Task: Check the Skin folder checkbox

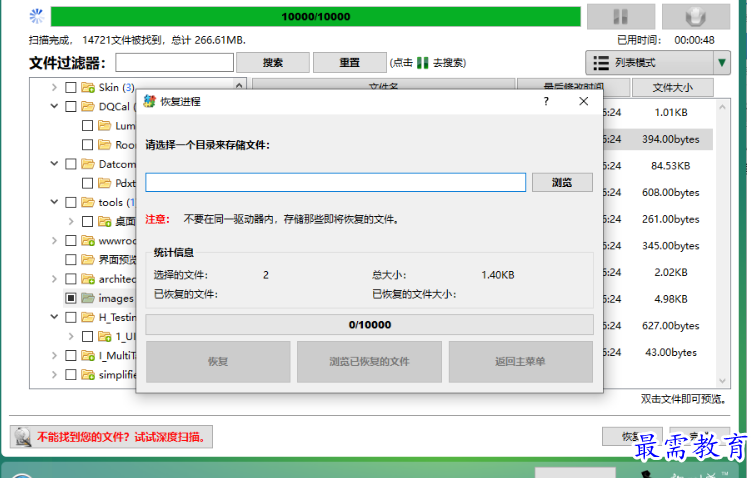Action: coord(71,87)
